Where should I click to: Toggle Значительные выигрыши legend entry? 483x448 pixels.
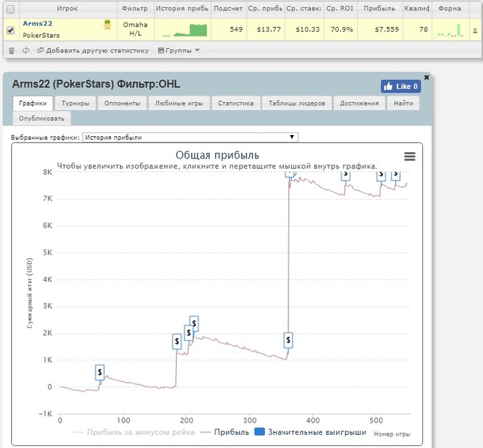pyautogui.click(x=310, y=432)
